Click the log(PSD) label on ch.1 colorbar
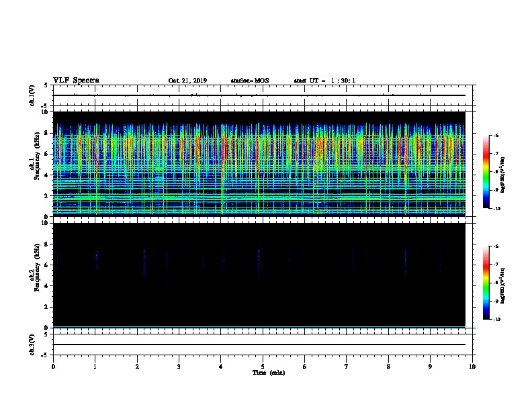 502,175
